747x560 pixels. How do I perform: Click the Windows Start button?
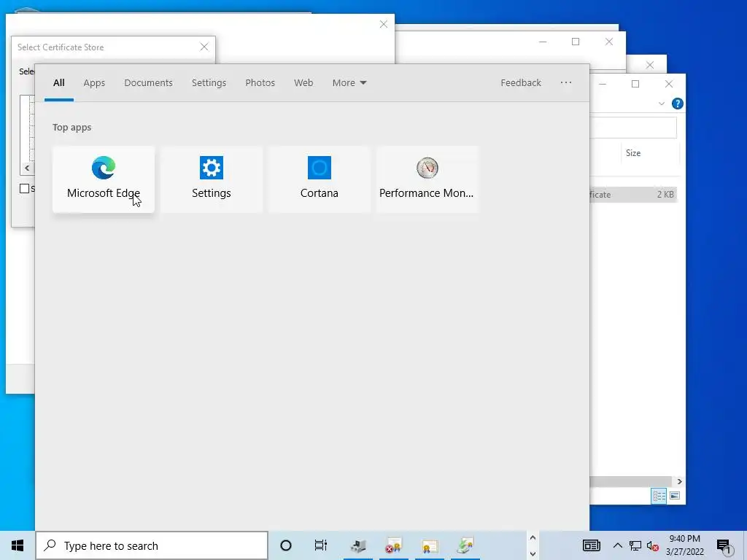click(18, 545)
